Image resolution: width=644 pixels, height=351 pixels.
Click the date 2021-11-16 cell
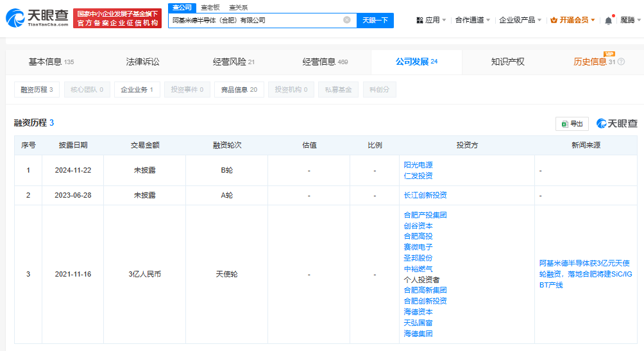point(73,274)
